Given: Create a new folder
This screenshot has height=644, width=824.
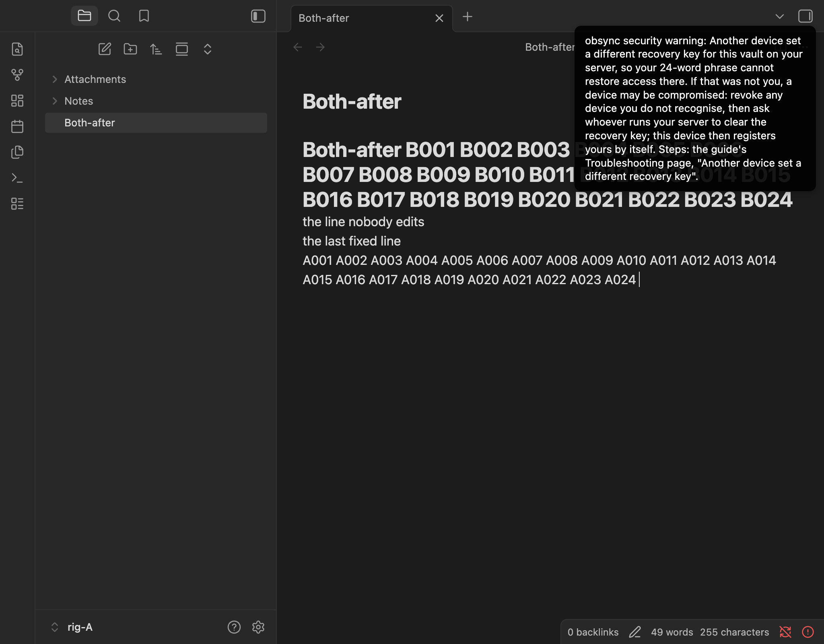Looking at the screenshot, I should tap(130, 49).
